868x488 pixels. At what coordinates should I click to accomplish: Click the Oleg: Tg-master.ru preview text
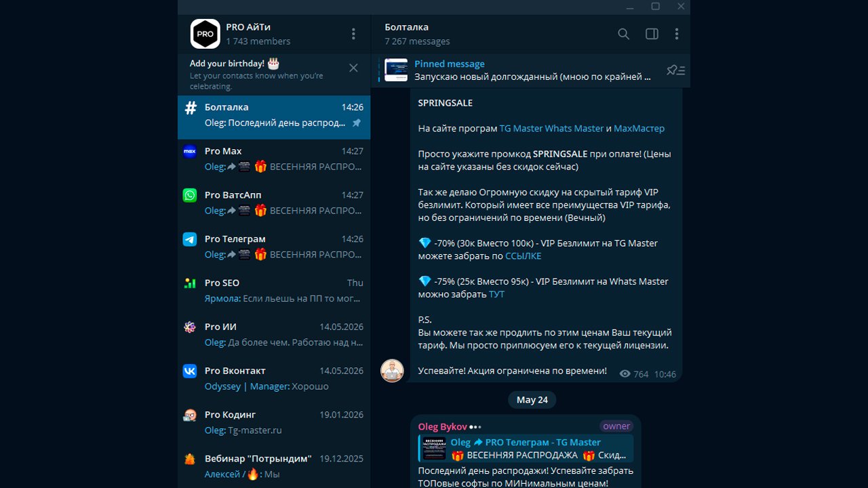coord(243,430)
